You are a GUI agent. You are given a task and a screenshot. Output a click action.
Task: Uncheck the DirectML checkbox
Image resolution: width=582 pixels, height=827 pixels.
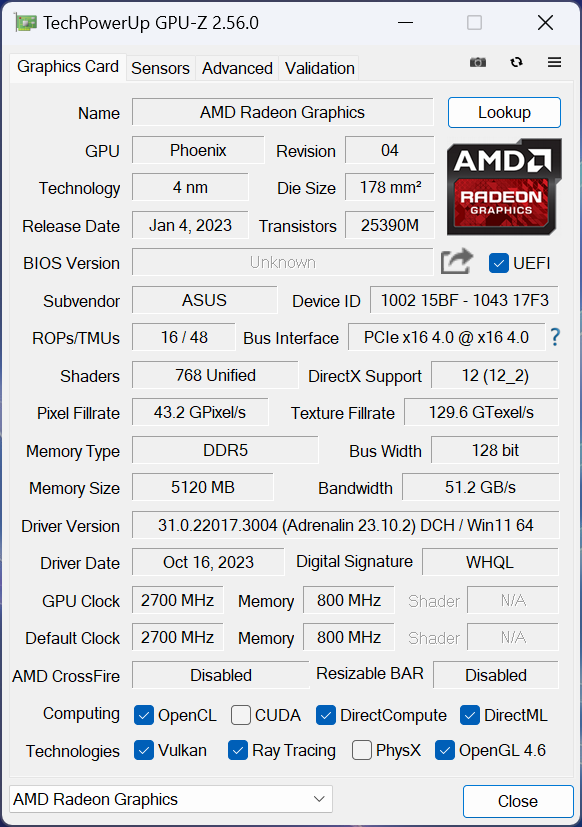pos(470,715)
